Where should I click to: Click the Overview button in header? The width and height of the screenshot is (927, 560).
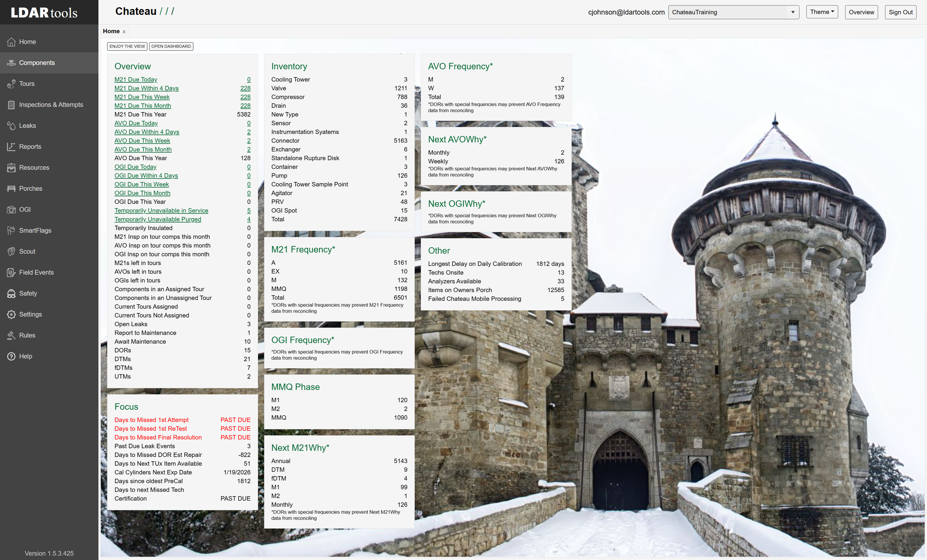[861, 12]
